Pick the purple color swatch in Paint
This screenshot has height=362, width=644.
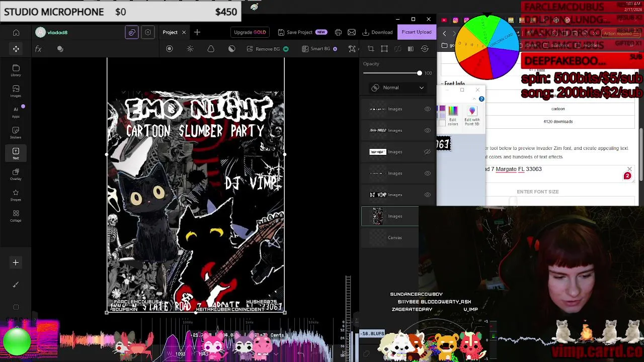tap(442, 109)
